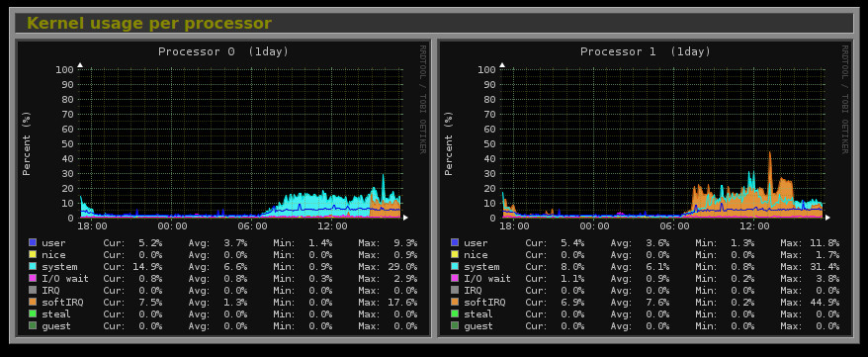This screenshot has width=868, height=357.
Task: Select Processor 0 nice Max value 0.9%
Action: click(405, 254)
